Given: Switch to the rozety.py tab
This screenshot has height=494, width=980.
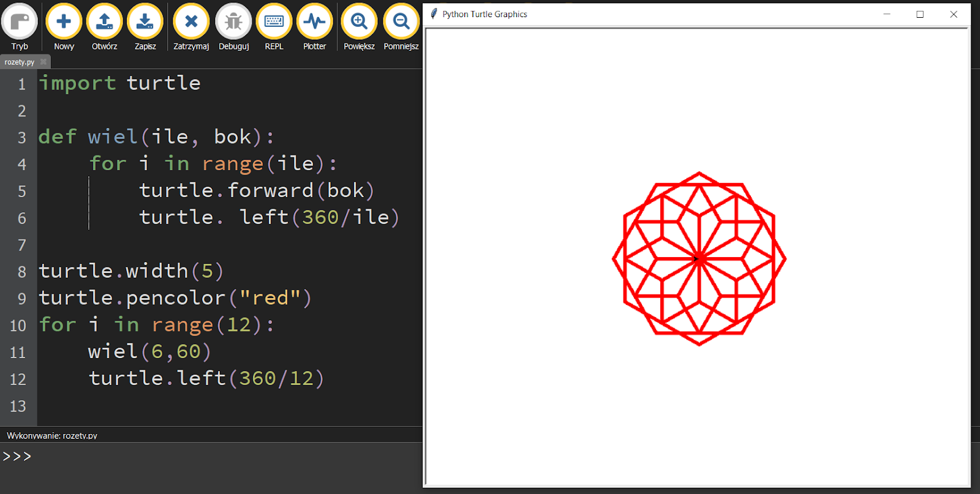Looking at the screenshot, I should [x=20, y=62].
